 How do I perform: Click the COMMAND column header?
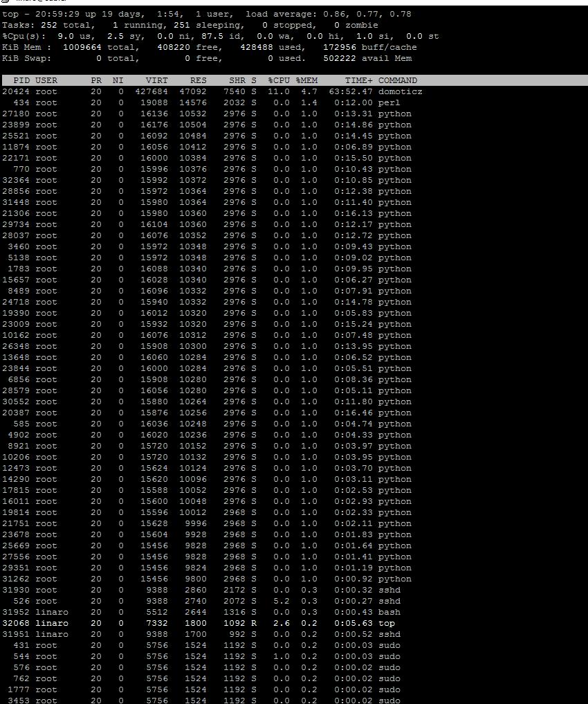(397, 80)
